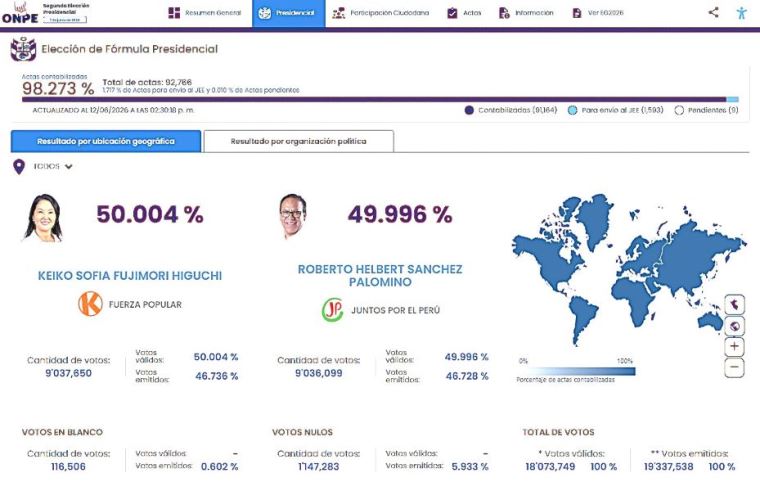The width and height of the screenshot is (760, 491).
Task: Open the share icon
Action: pos(713,12)
